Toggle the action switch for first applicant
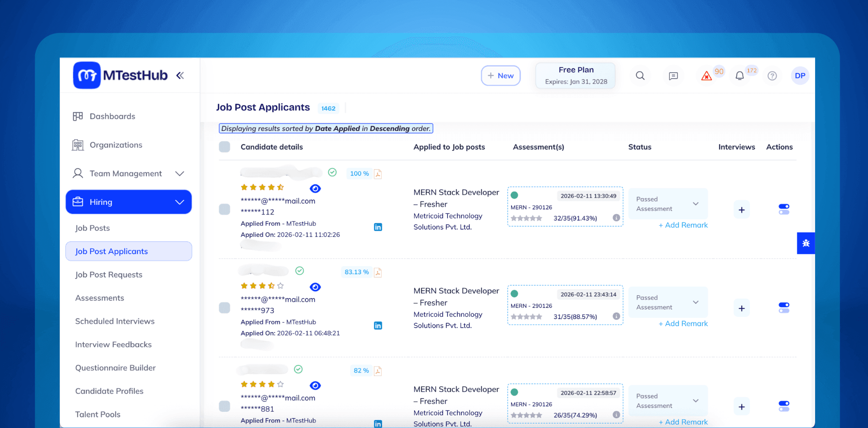This screenshot has height=428, width=868. pos(784,209)
